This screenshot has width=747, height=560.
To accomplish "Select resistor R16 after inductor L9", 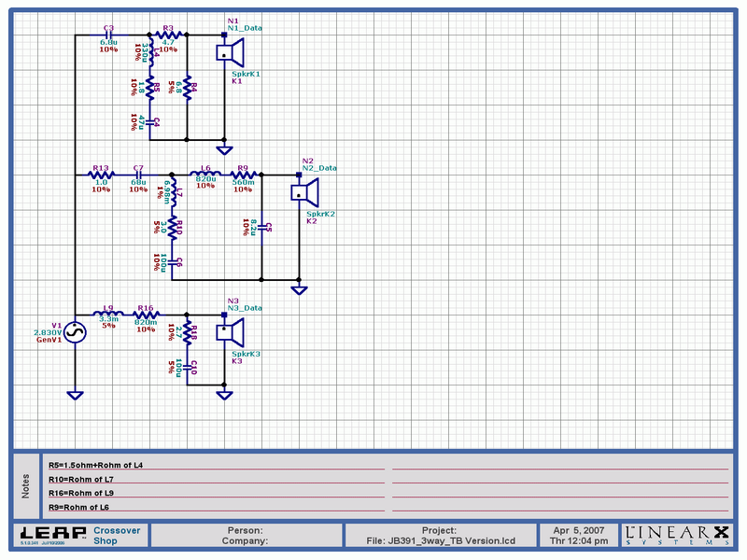I will point(146,314).
